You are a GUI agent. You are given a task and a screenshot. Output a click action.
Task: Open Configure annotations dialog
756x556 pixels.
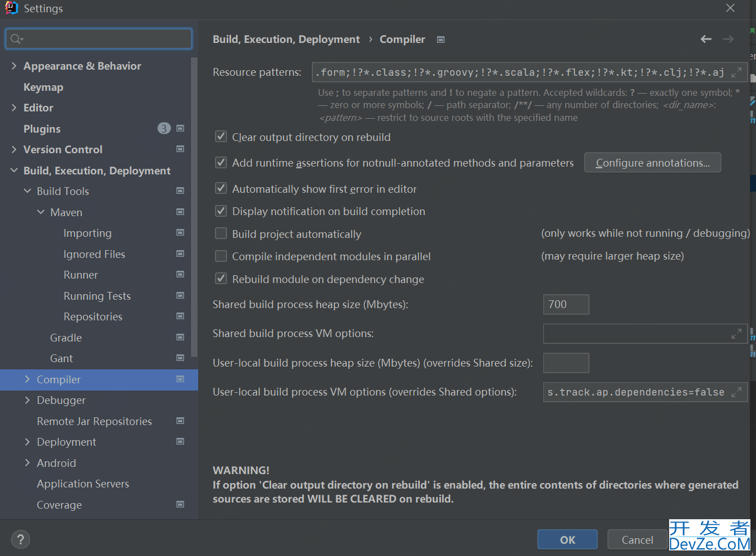click(x=652, y=163)
